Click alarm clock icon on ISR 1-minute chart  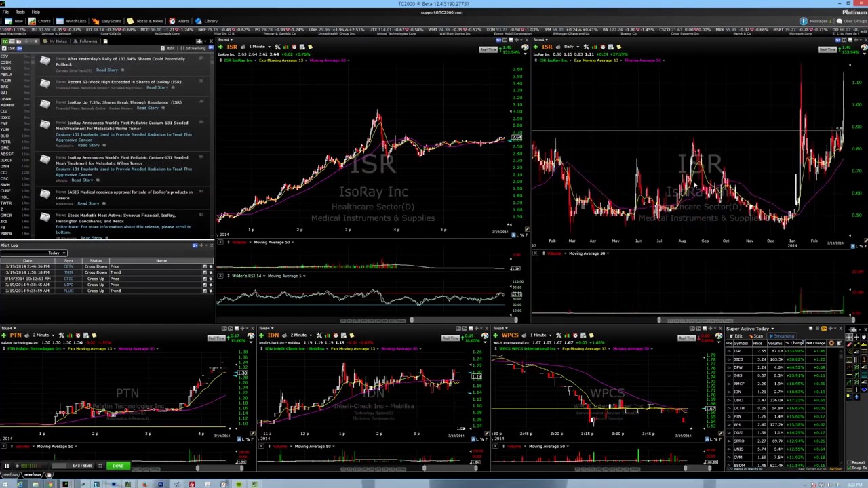coord(294,47)
